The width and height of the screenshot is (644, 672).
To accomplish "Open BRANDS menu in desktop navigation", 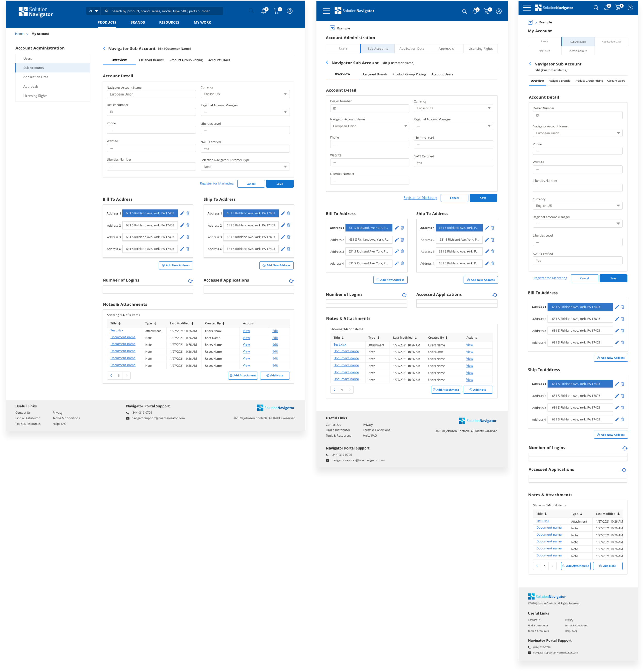I will pos(138,22).
